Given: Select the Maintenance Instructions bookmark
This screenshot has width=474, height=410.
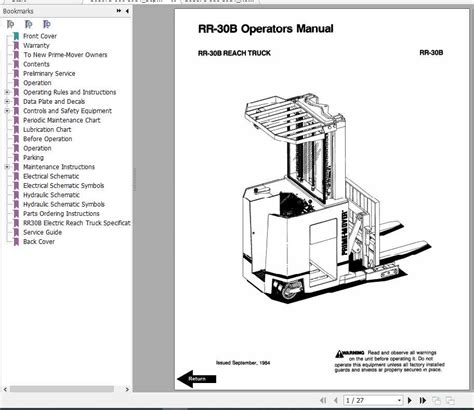Looking at the screenshot, I should pos(59,167).
